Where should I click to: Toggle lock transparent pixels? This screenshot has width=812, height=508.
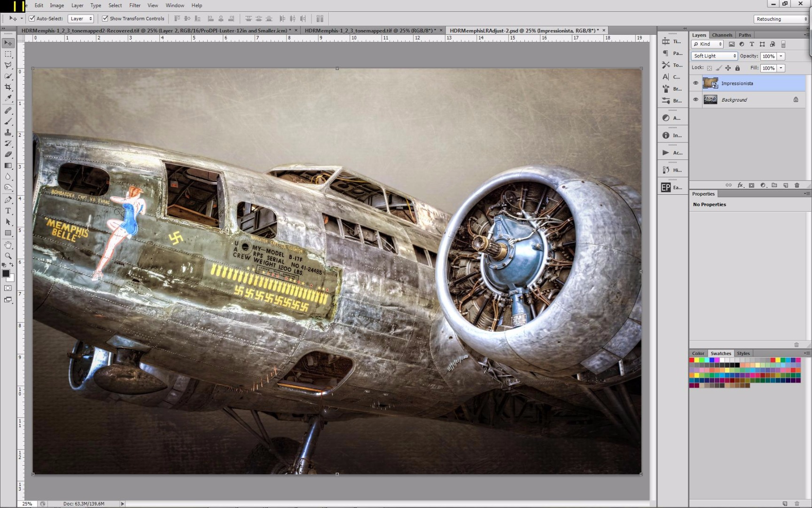point(710,68)
